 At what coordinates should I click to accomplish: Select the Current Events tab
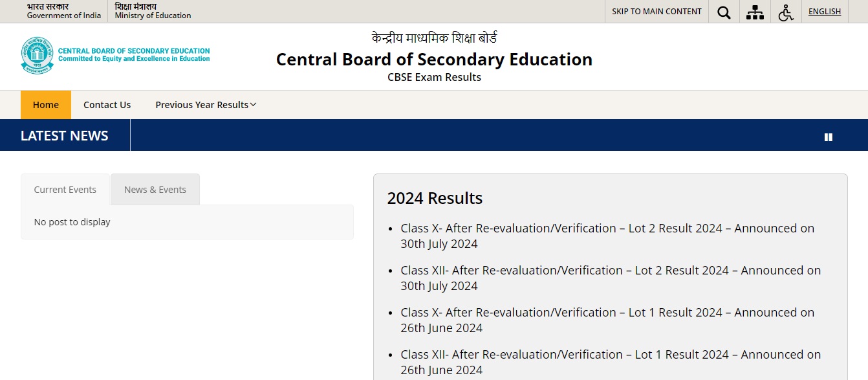[x=65, y=189]
